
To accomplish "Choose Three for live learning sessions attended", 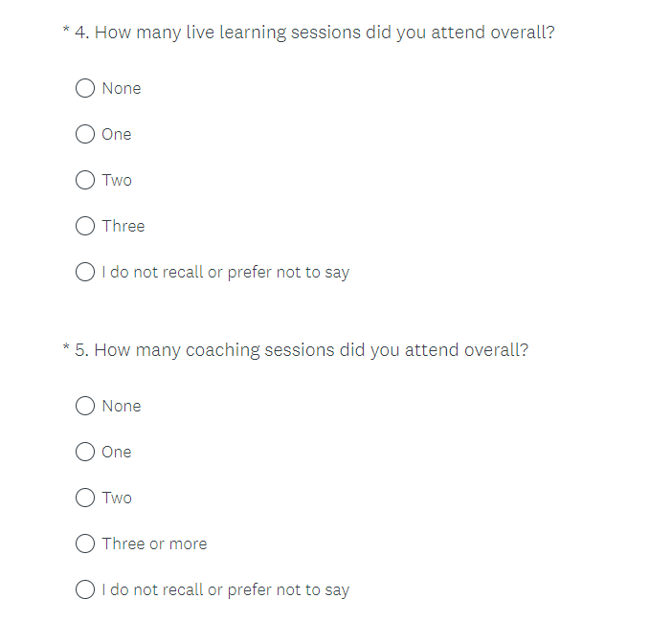I will pos(85,226).
